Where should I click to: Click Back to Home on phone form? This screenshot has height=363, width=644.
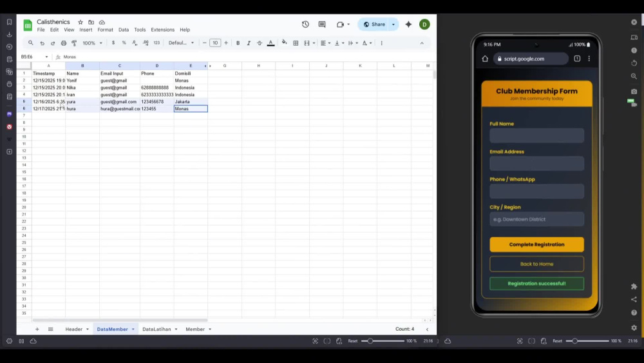pos(536,264)
